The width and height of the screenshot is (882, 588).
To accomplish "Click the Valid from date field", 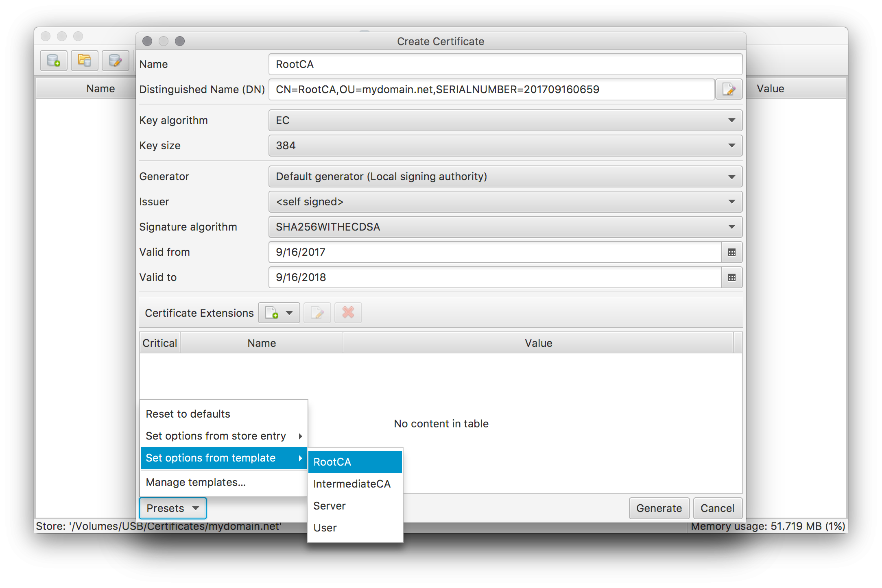I will (495, 252).
